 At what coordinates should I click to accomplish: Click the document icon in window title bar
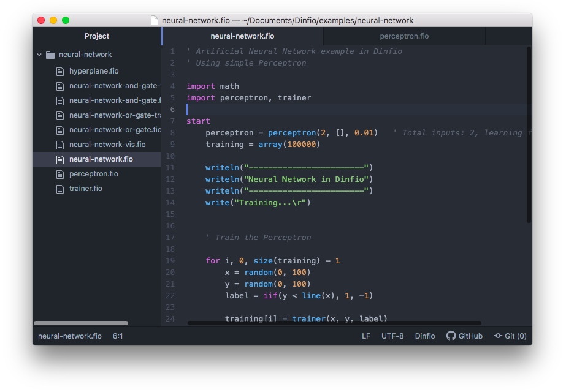155,20
